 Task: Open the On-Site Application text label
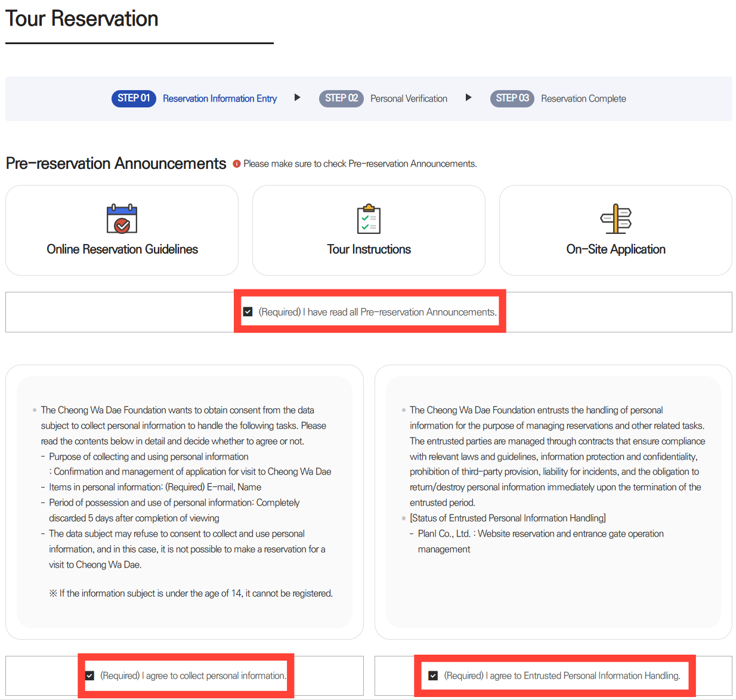[616, 249]
